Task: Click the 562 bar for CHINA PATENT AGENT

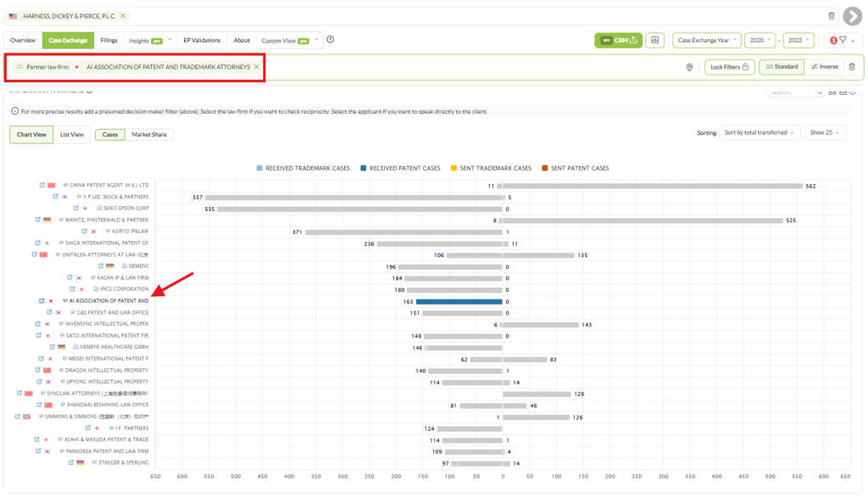Action: click(653, 187)
